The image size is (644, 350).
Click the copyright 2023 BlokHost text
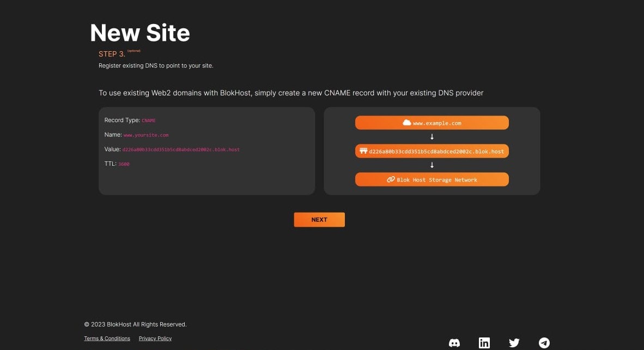click(x=135, y=324)
